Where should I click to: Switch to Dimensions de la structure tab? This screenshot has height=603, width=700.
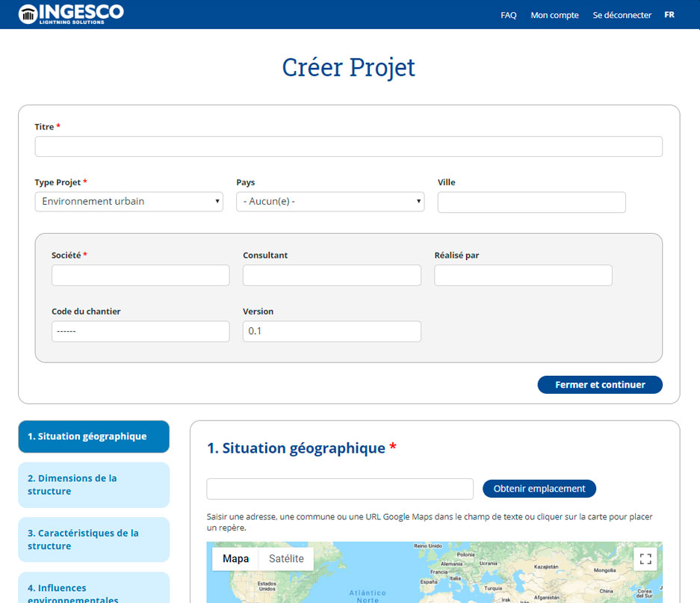pyautogui.click(x=93, y=485)
